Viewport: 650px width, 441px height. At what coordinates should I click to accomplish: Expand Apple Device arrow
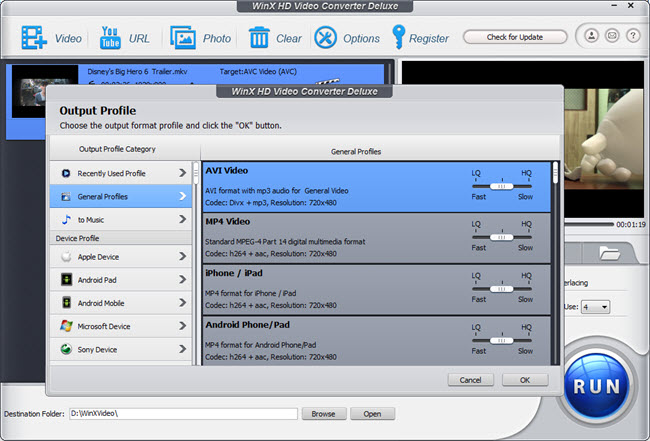[x=182, y=257]
